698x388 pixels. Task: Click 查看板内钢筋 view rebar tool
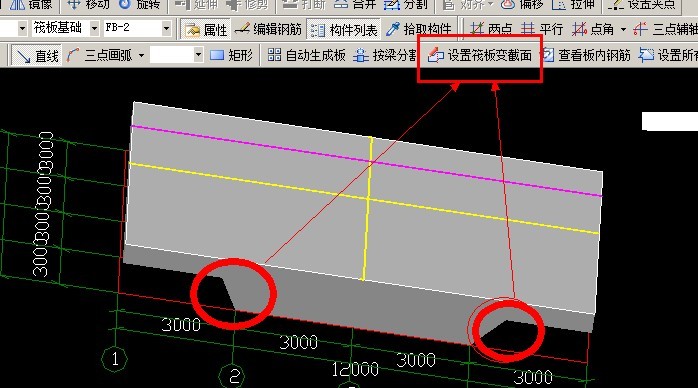coord(587,55)
